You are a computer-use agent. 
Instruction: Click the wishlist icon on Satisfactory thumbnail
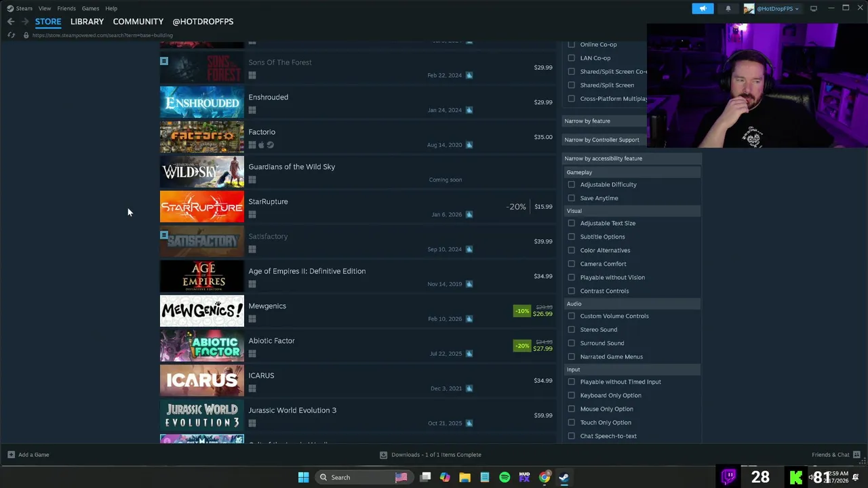pos(164,235)
